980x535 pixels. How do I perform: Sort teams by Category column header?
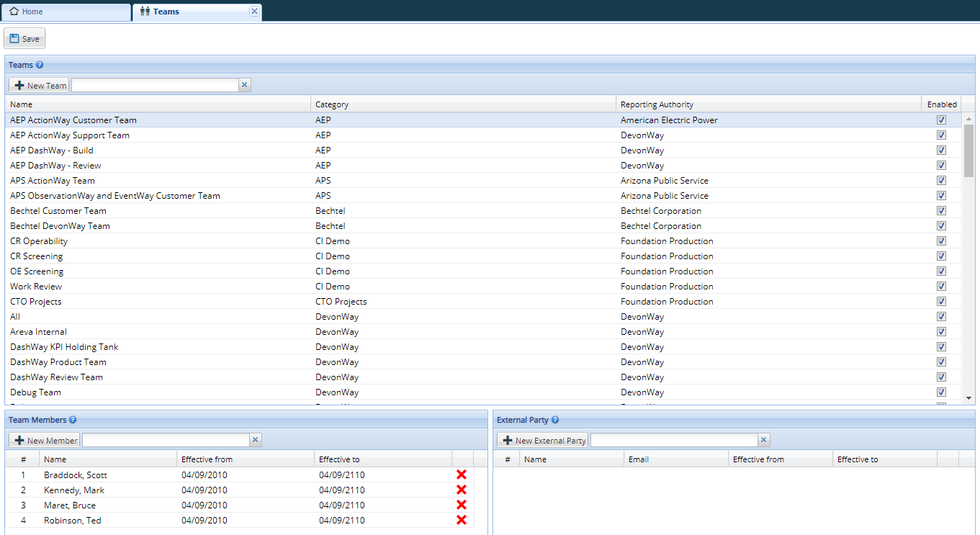pos(464,104)
